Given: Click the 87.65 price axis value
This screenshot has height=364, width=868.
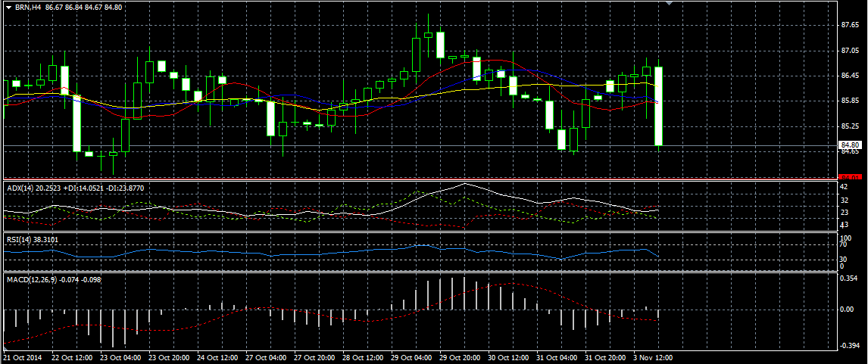Looking at the screenshot, I should coord(850,26).
